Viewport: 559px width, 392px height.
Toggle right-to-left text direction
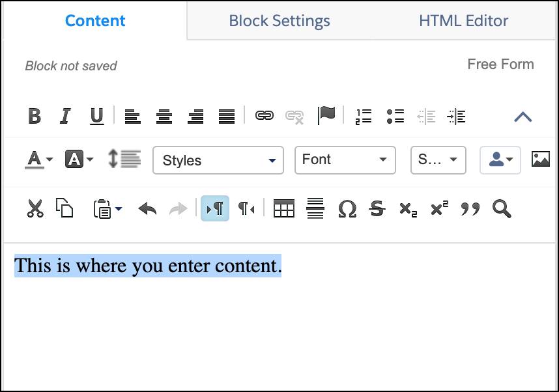(x=246, y=208)
